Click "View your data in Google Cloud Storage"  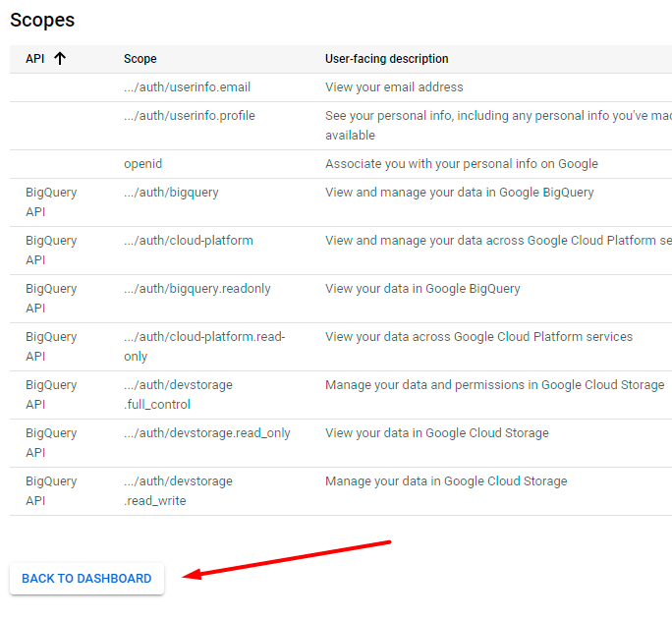[x=436, y=433]
